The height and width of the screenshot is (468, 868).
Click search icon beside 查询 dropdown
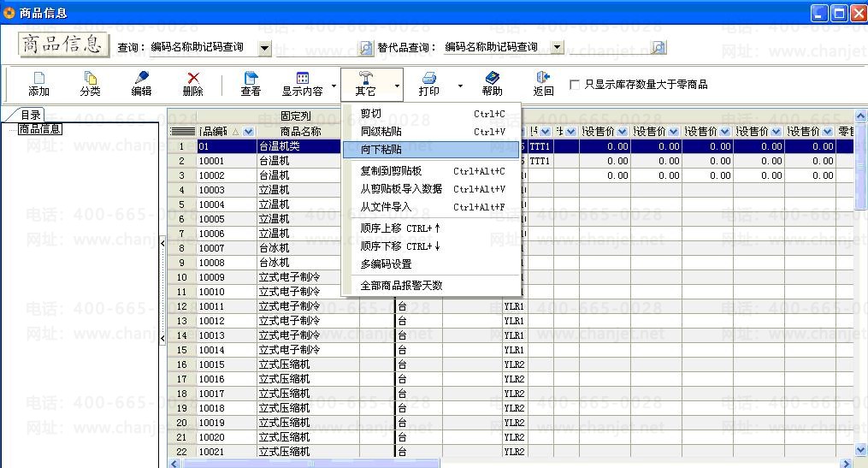pos(365,48)
